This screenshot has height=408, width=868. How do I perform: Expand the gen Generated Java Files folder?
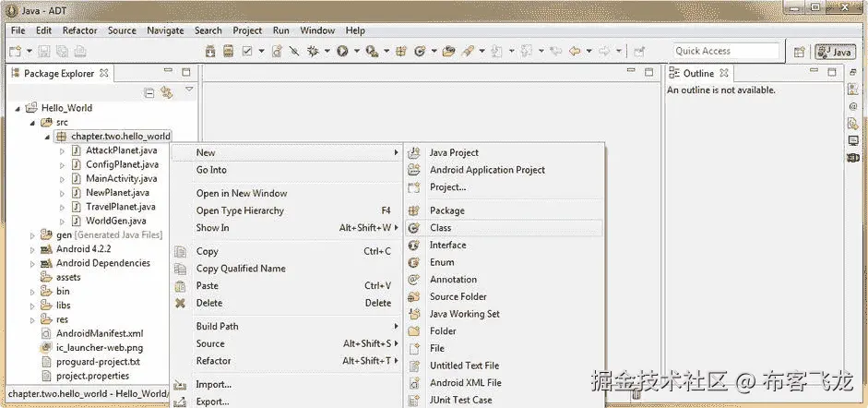pos(32,235)
